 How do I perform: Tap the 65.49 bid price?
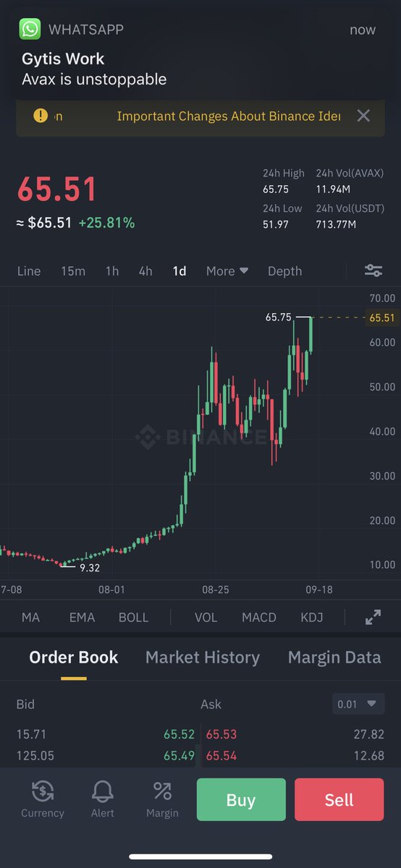(x=179, y=756)
